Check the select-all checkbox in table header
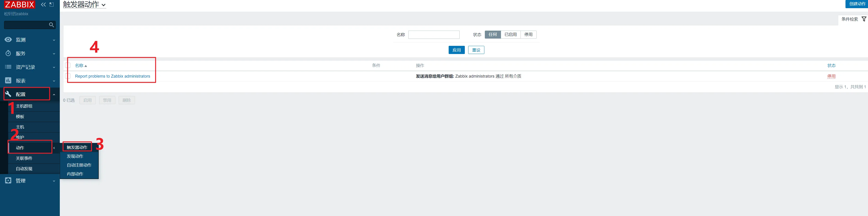This screenshot has width=868, height=216. pyautogui.click(x=68, y=65)
